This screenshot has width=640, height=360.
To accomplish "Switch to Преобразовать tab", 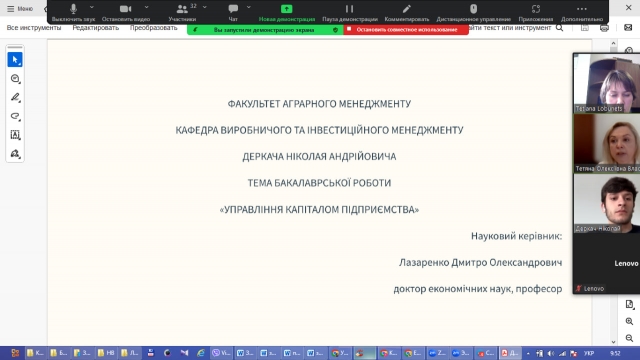I will point(153,28).
